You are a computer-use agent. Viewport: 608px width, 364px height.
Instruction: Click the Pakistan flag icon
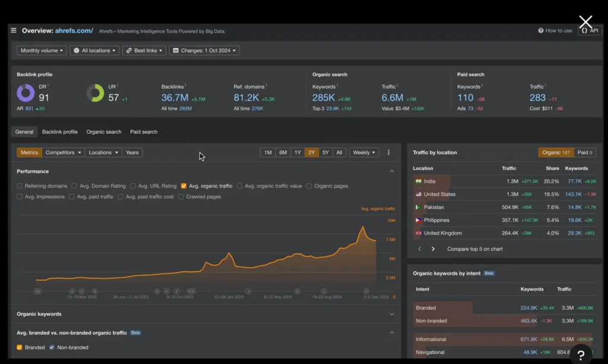[419, 207]
